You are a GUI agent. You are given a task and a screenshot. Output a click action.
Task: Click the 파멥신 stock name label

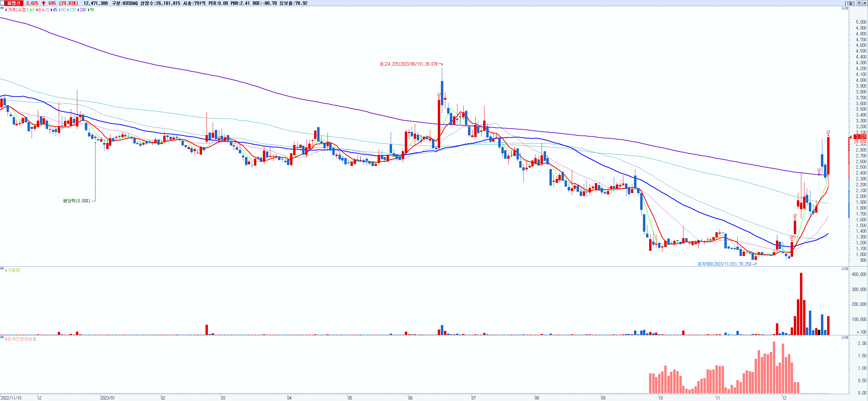14,3
